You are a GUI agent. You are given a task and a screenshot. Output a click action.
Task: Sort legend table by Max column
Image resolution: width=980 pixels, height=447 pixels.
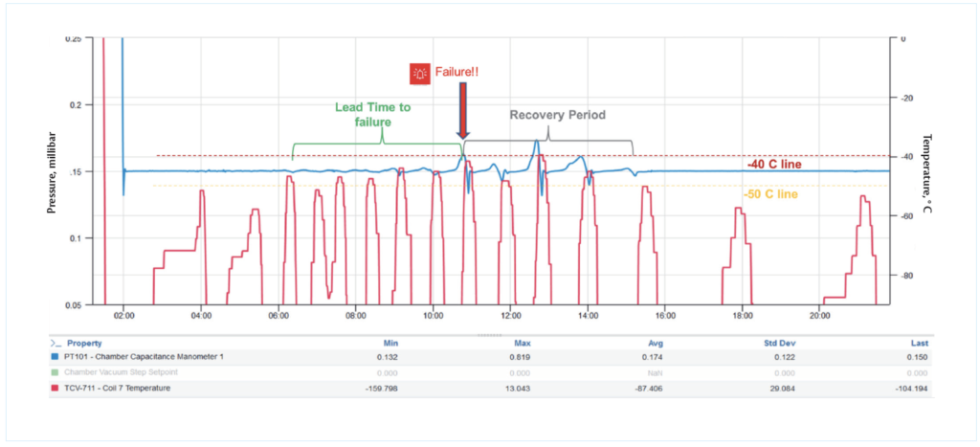(522, 343)
